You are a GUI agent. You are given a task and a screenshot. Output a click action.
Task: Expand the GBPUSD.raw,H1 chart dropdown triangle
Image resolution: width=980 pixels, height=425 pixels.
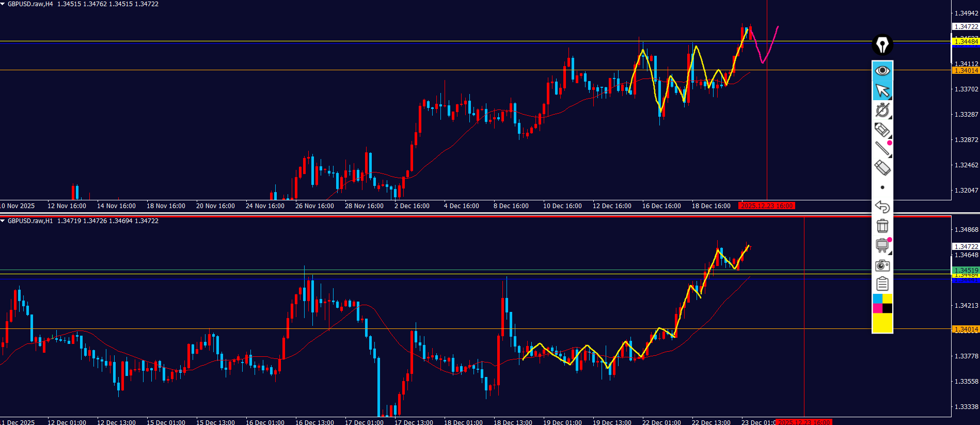[3, 221]
